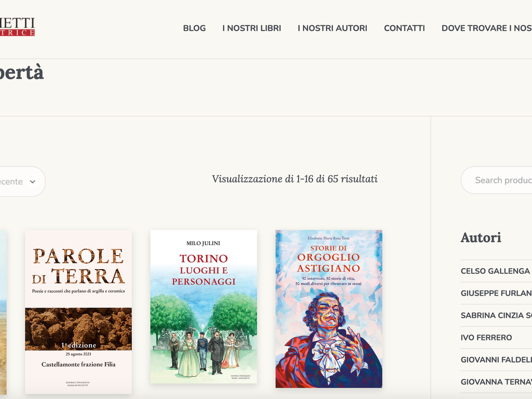Image resolution: width=532 pixels, height=399 pixels.
Task: Select author Giovanni Faldella
Action: 496,360
